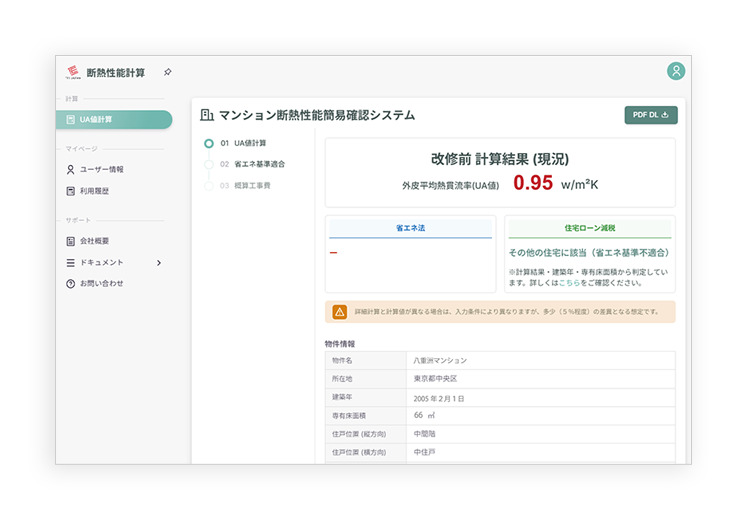
Task: Click the orange warning triangle icon
Action: 340,312
